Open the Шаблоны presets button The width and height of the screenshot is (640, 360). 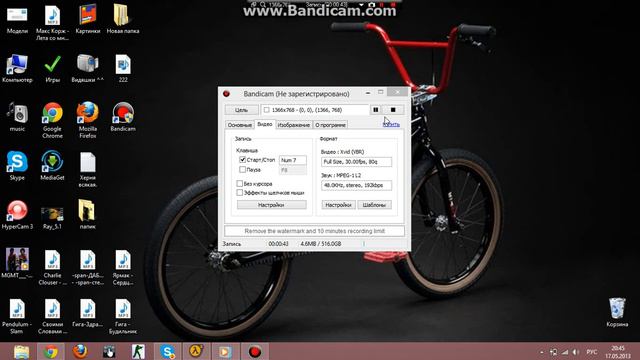[x=374, y=205]
